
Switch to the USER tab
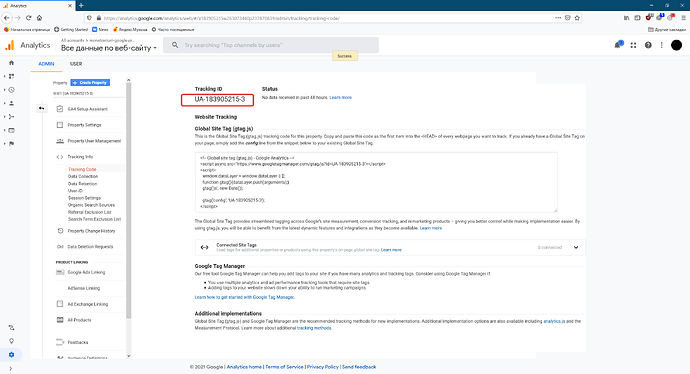[76, 64]
